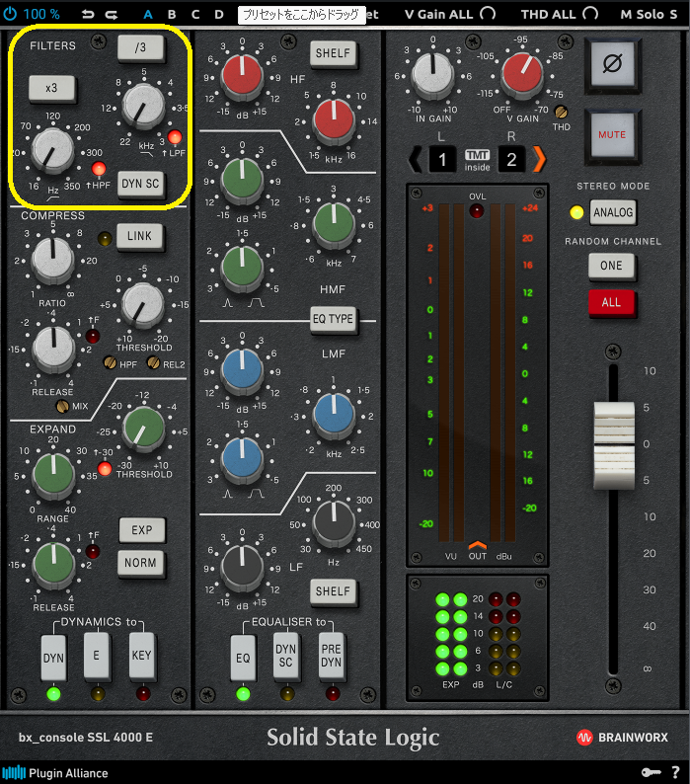This screenshot has height=784, width=690.
Task: Click the HF red kHz frequency knob
Action: [334, 120]
